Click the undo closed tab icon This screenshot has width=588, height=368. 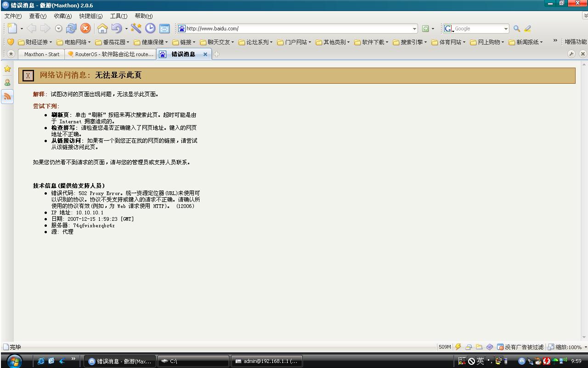pyautogui.click(x=116, y=29)
